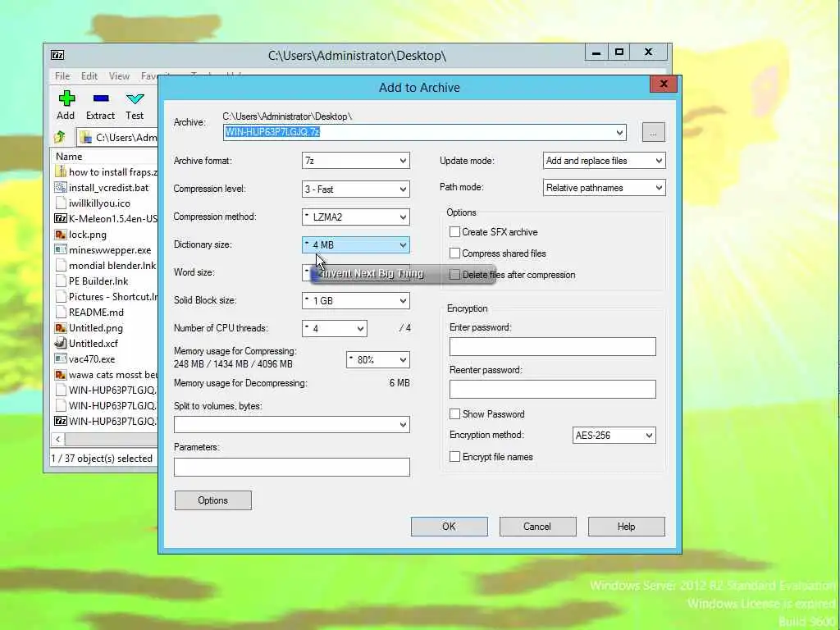Click the Help button
This screenshot has height=630, width=840.
(626, 527)
